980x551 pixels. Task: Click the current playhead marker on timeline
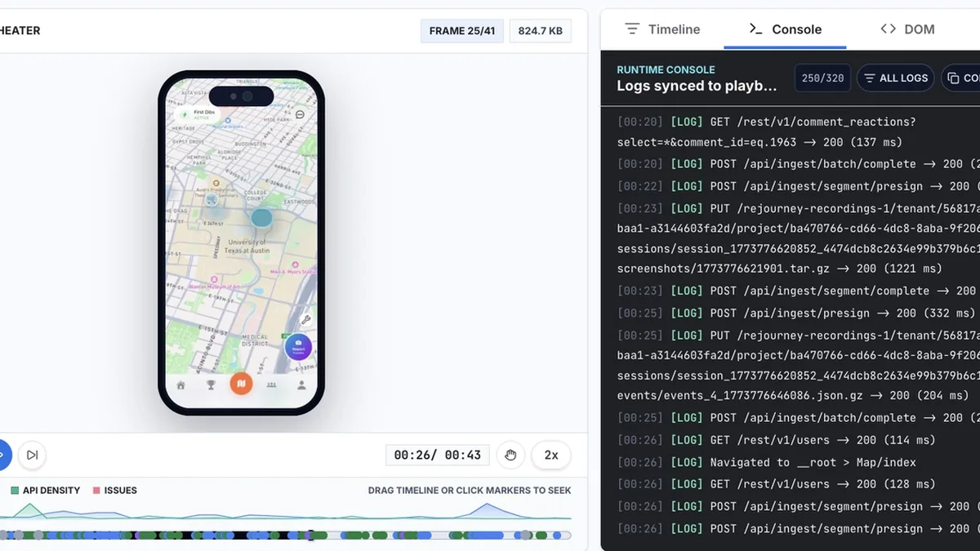click(x=310, y=535)
